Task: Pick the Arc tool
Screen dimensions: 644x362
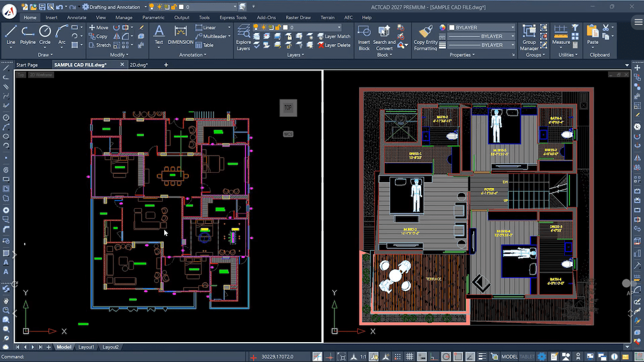Action: pyautogui.click(x=62, y=35)
